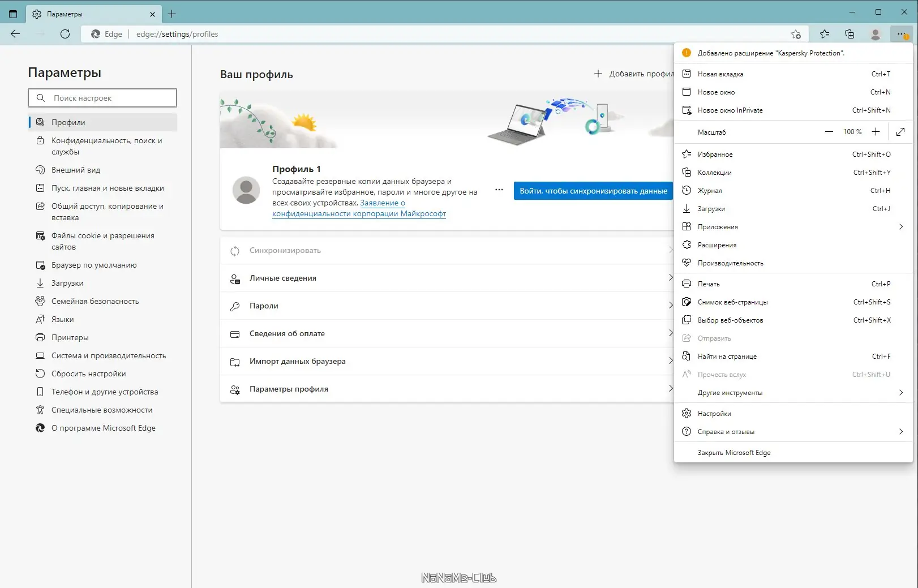Open the Collections toolbar icon
918x588 pixels.
pos(850,34)
